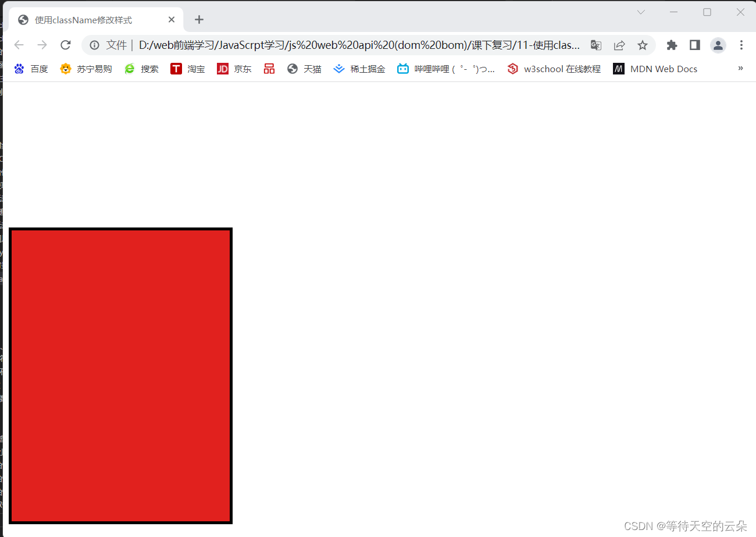Click the back navigation arrow
This screenshot has height=537, width=756.
click(x=19, y=45)
